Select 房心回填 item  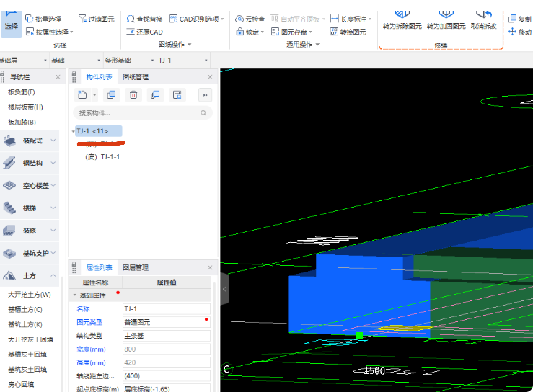click(21, 384)
